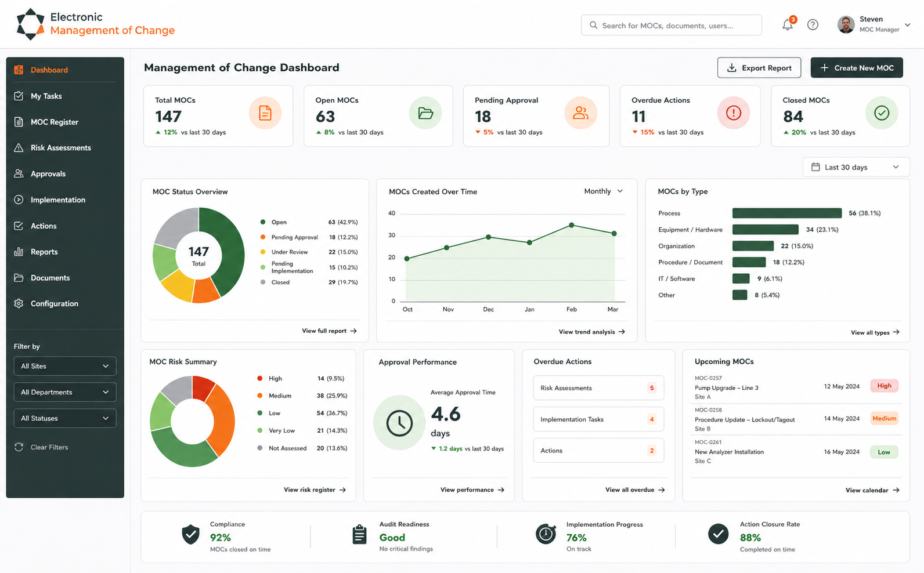This screenshot has height=573, width=924.
Task: Click the Clear Filters refresh icon
Action: pos(19,447)
